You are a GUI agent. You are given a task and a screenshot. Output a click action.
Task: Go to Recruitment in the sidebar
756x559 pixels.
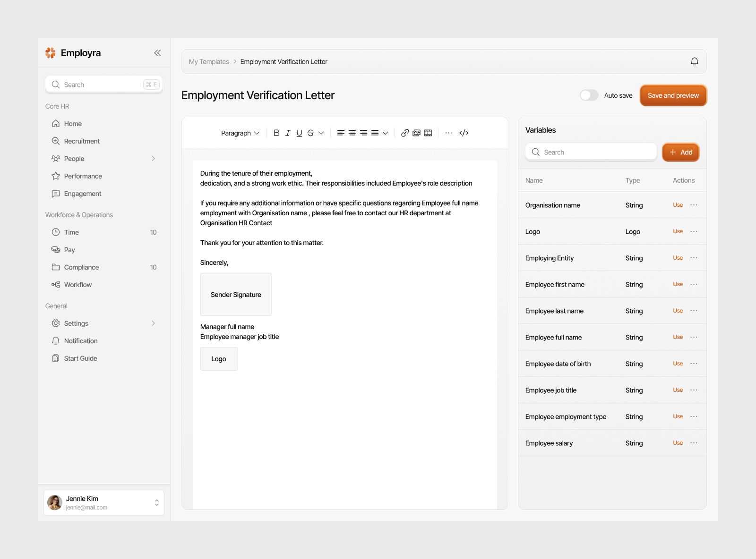click(104, 141)
